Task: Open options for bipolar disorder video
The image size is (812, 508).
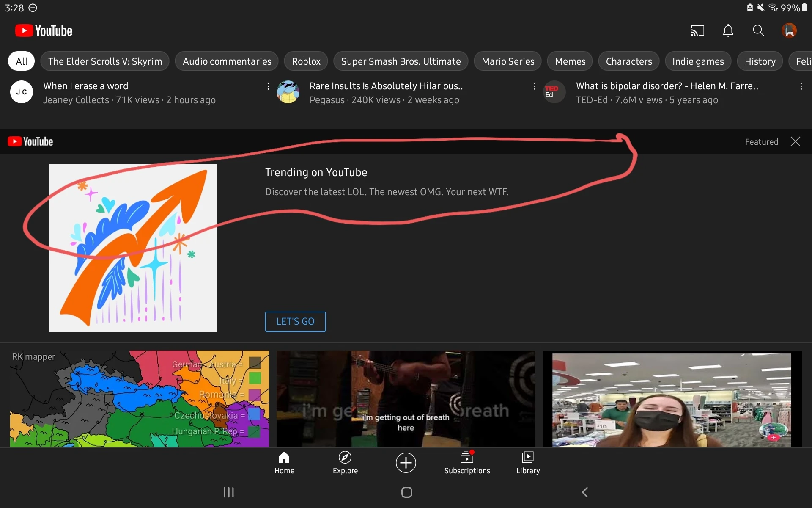Action: 801,86
